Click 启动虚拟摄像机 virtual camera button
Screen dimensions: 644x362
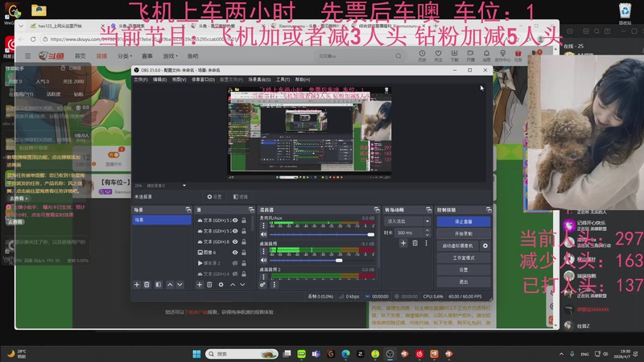tap(458, 245)
